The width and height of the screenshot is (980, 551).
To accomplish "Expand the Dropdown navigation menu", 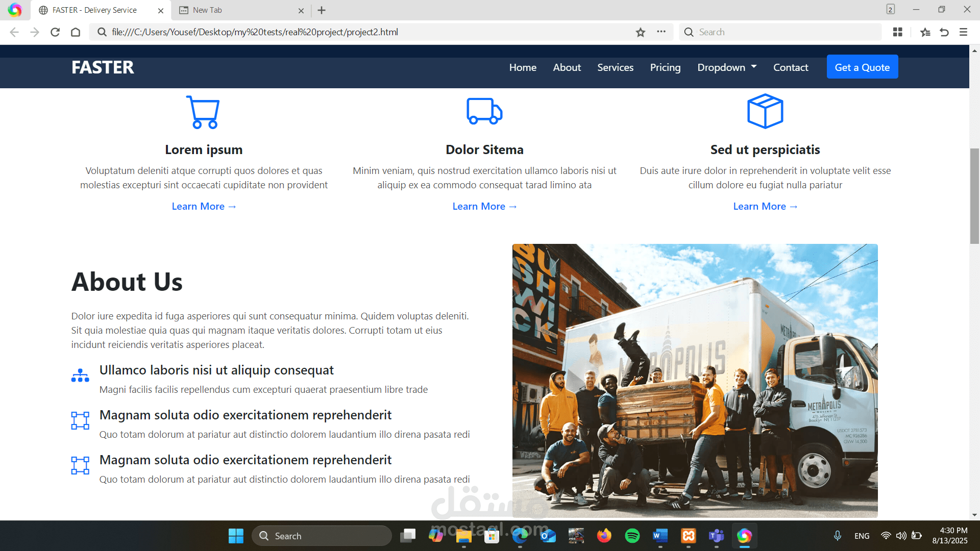I will (727, 67).
